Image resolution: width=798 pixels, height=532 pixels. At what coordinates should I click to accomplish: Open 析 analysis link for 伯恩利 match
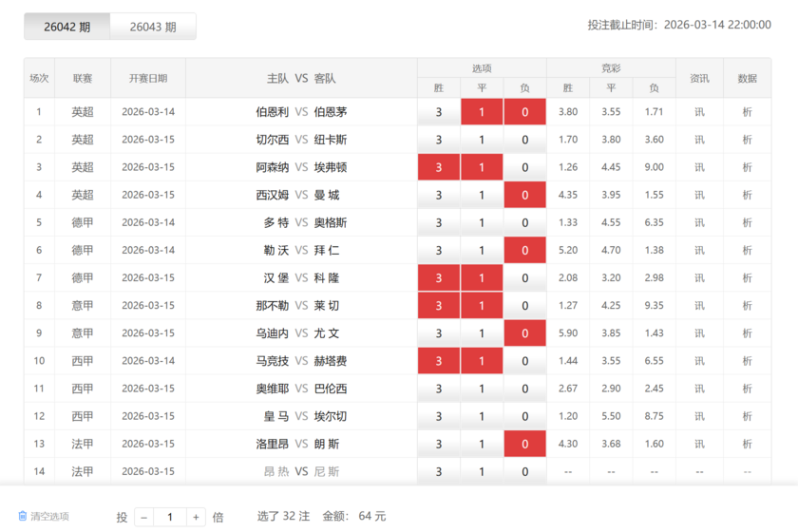coord(747,112)
